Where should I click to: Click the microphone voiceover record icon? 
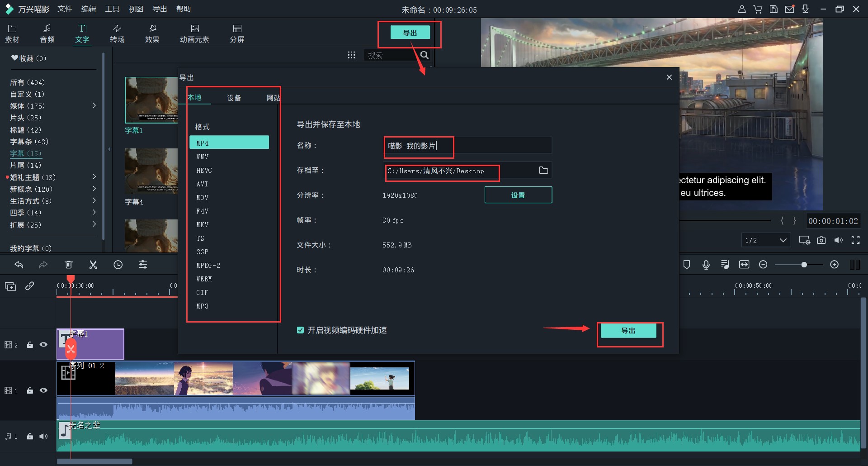[x=706, y=265]
